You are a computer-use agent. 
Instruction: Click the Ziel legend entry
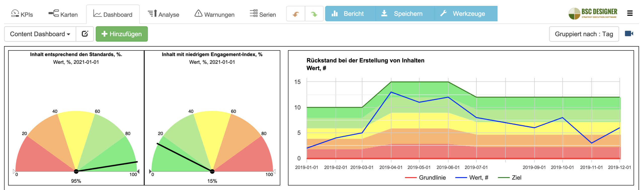coord(510,177)
